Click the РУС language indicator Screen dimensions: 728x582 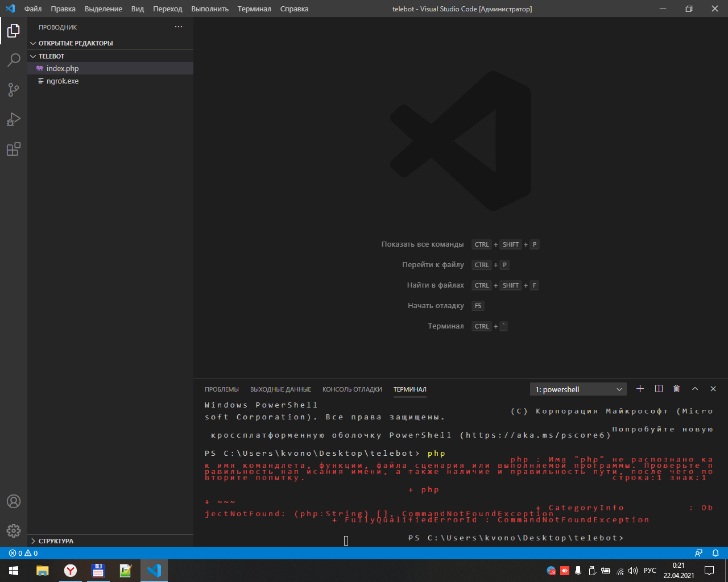tap(650, 571)
